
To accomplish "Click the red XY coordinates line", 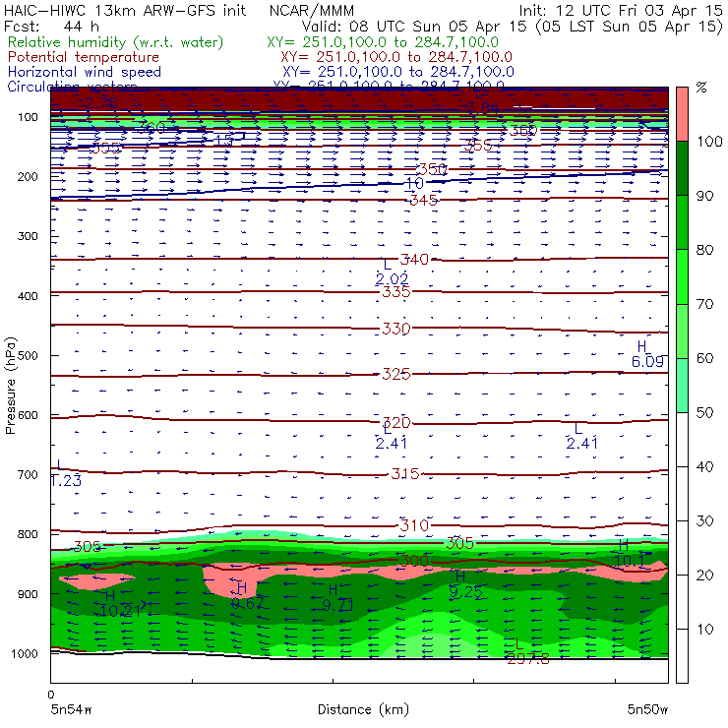I will (396, 57).
